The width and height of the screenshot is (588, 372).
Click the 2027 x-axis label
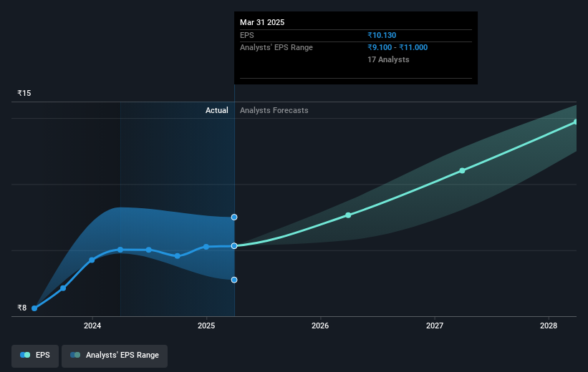[x=435, y=325]
